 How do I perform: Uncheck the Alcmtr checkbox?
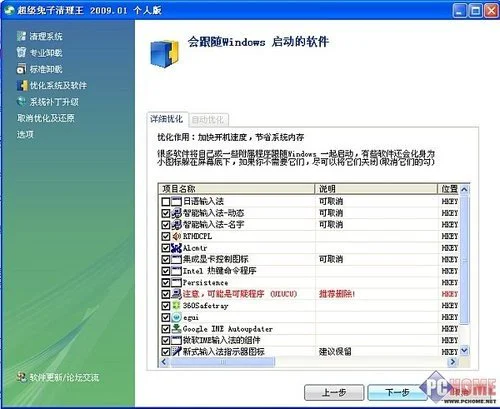pos(166,248)
